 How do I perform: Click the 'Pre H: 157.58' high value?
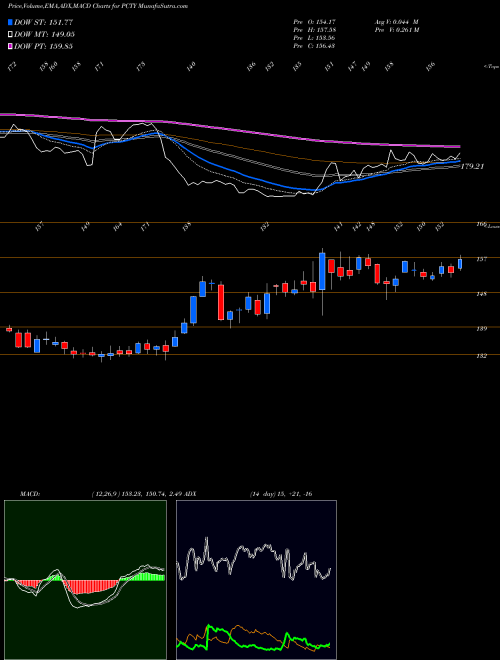point(314,30)
